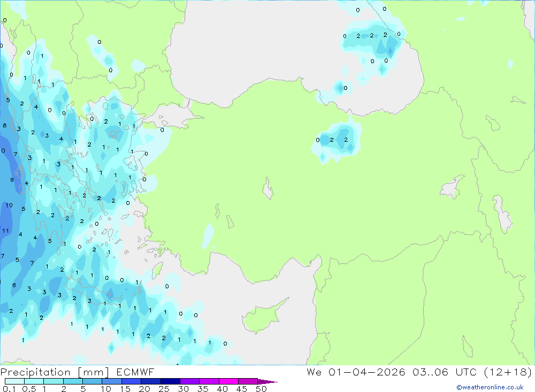Click the '0.1' legend scale label
Screen dimensions: 535x392
point(9,389)
